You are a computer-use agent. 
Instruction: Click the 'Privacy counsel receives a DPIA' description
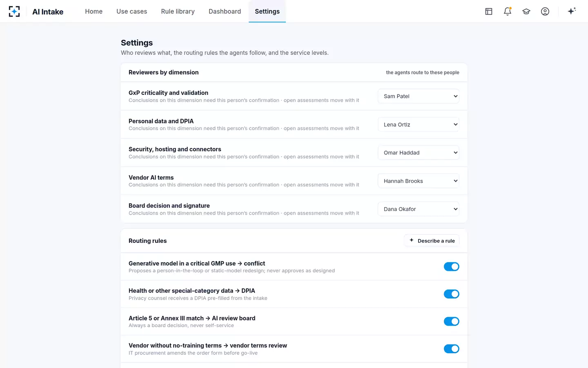point(198,298)
